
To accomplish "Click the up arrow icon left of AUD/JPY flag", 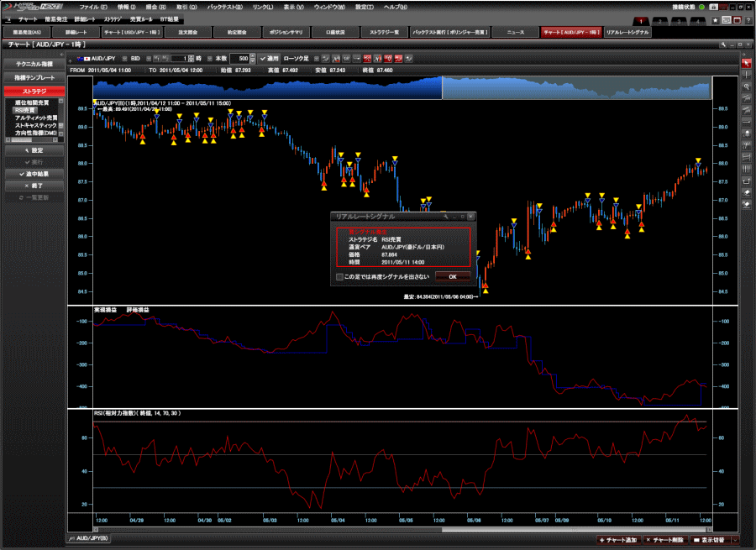I will (x=71, y=60).
